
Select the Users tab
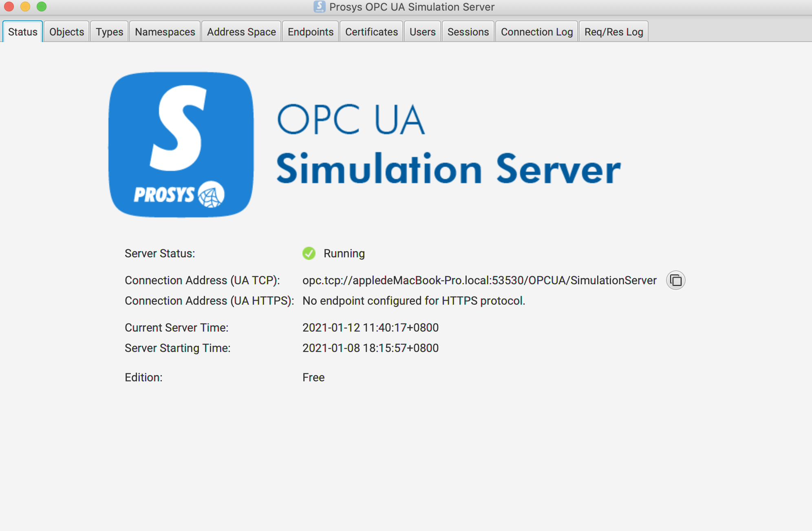pos(422,32)
